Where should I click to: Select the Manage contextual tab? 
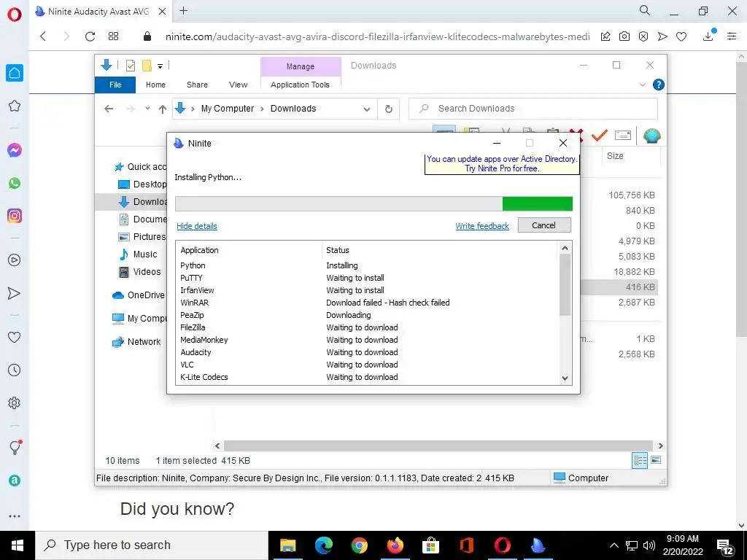pyautogui.click(x=301, y=66)
